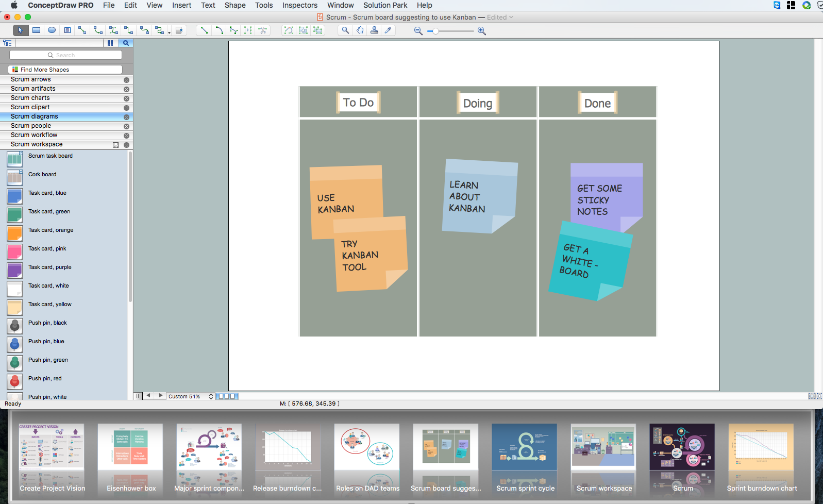The height and width of the screenshot is (504, 823).
Task: Go to previous page arrow
Action: coord(148,396)
